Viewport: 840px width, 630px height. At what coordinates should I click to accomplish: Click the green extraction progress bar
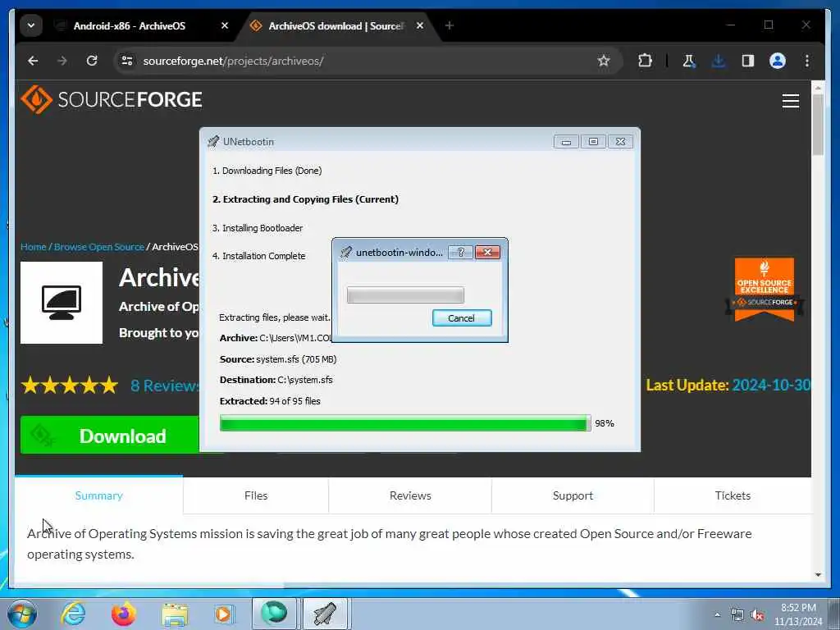405,423
